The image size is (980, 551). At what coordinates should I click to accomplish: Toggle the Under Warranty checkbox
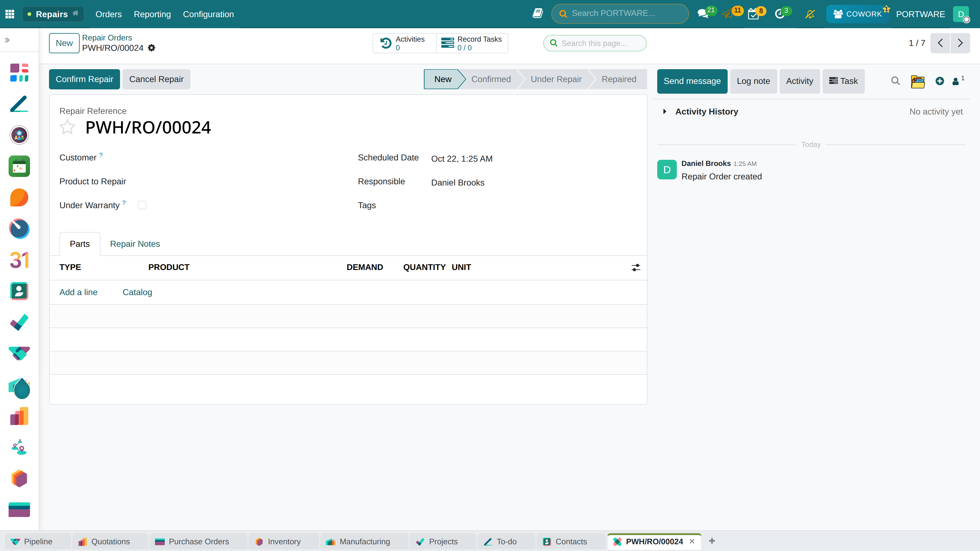pyautogui.click(x=142, y=205)
